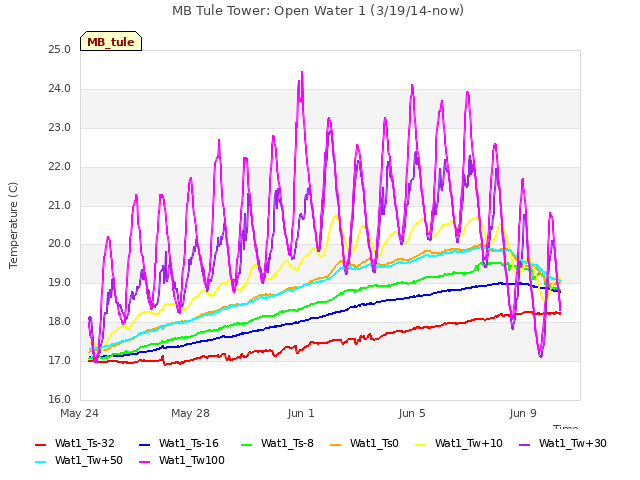Click the Jun 1 x-axis tick label
640x480 pixels.
coord(301,413)
